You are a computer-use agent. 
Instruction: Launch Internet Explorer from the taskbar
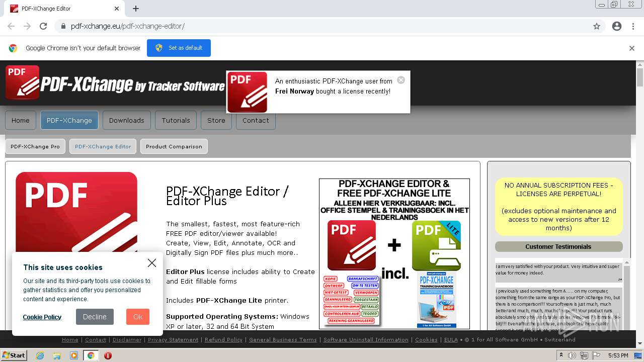(x=40, y=355)
